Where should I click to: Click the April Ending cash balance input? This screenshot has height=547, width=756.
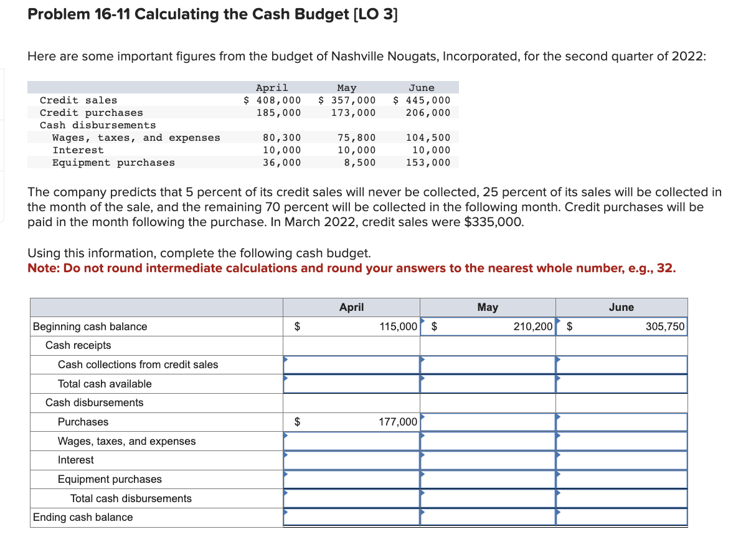coord(352,517)
